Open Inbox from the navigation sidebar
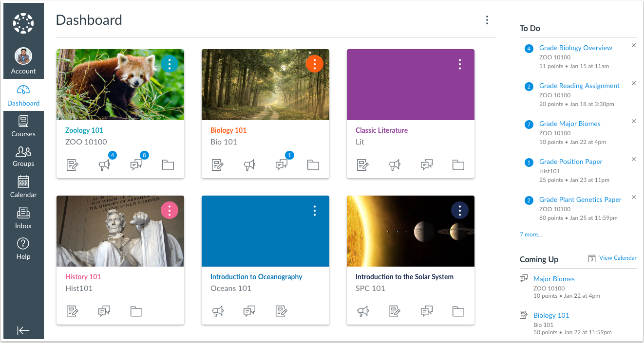 pyautogui.click(x=23, y=218)
